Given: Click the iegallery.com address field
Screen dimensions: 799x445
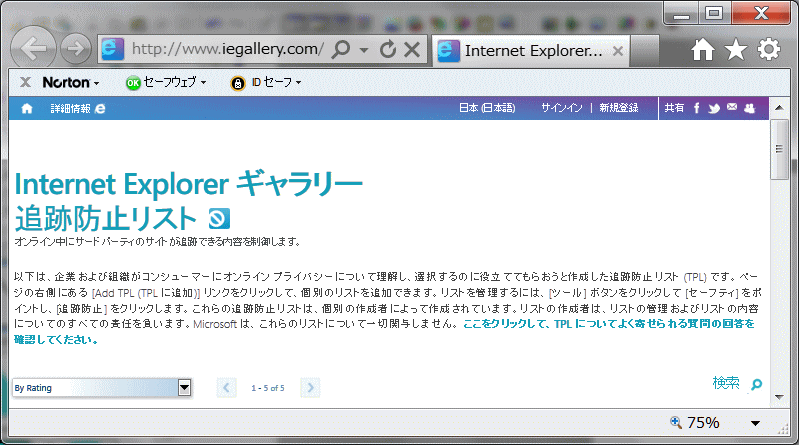Looking at the screenshot, I should (x=227, y=49).
